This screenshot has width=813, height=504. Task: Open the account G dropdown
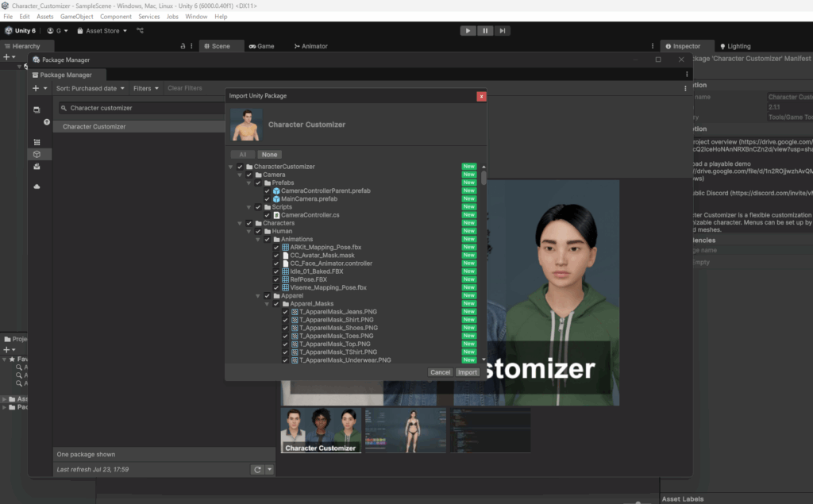[x=57, y=31]
